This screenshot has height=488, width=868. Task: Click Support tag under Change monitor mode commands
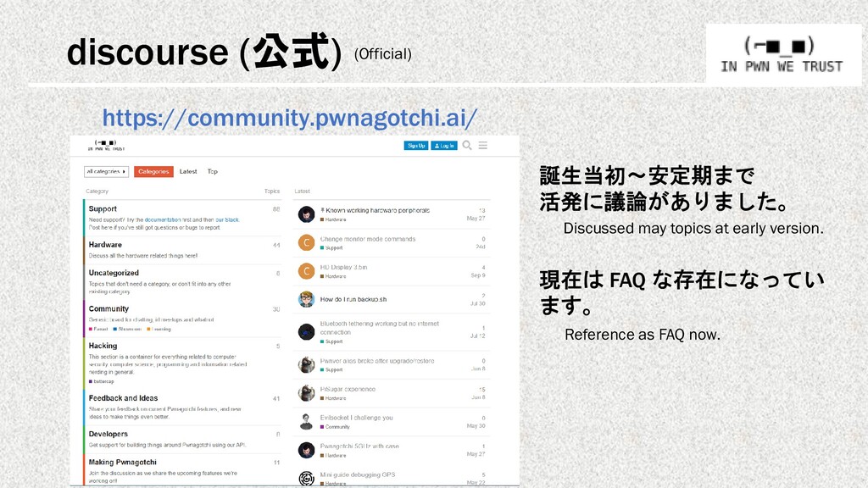click(331, 248)
